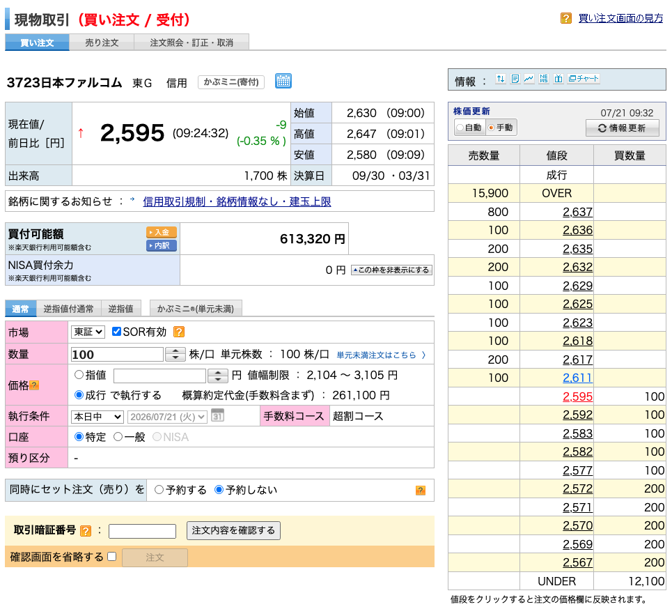Click price 2,625 in order book
This screenshot has height=616, width=672.
click(577, 304)
